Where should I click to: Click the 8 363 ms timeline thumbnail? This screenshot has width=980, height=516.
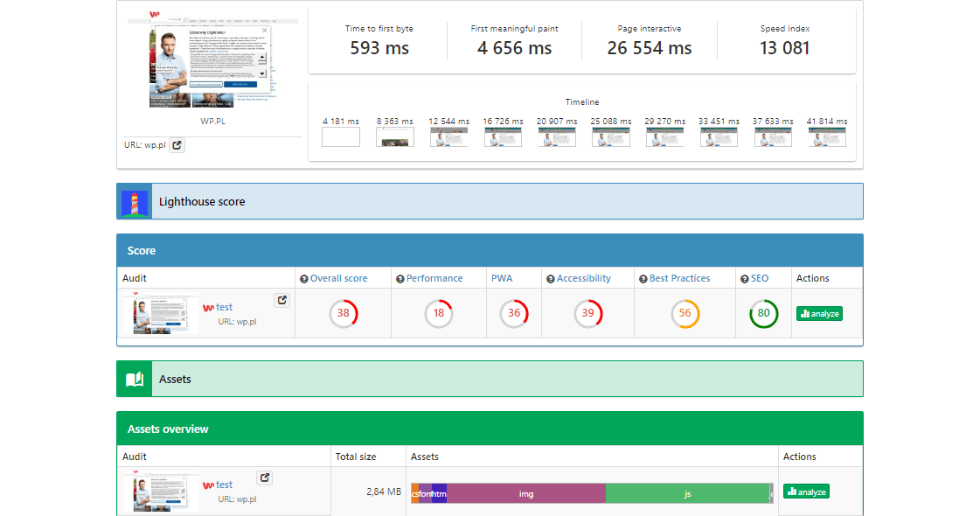395,137
